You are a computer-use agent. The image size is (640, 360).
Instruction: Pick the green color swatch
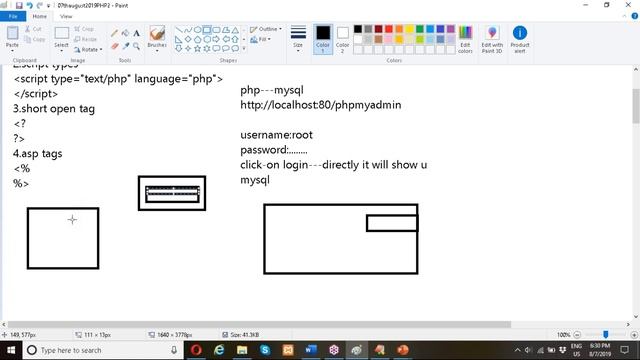click(420, 29)
